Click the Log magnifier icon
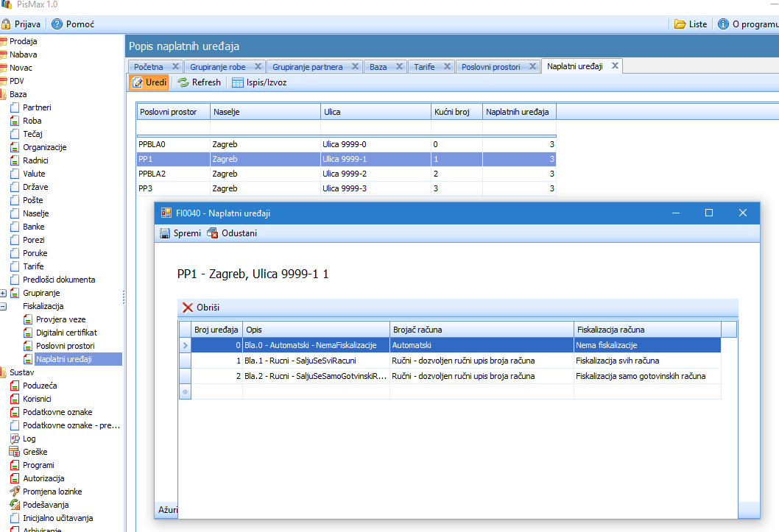 [15, 439]
